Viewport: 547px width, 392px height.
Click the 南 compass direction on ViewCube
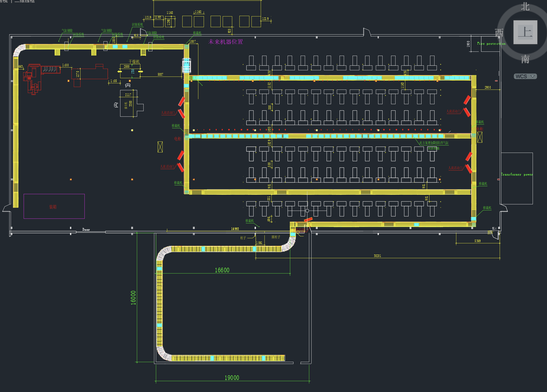(x=525, y=59)
